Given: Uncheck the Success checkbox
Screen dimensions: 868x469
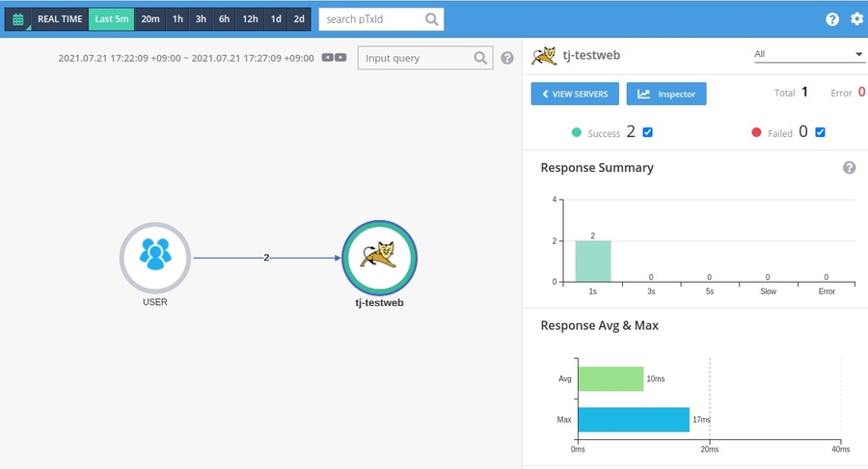Looking at the screenshot, I should coord(648,132).
